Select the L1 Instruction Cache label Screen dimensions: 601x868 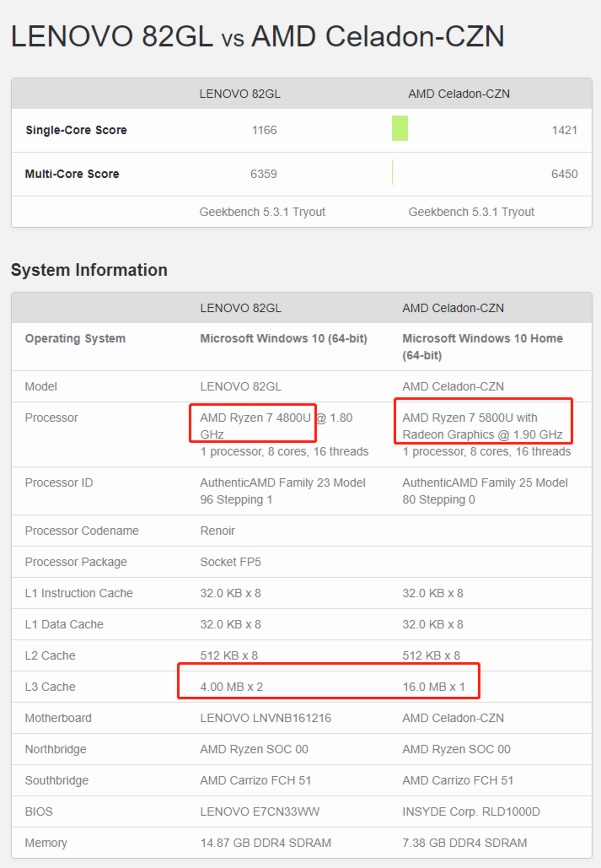(79, 593)
